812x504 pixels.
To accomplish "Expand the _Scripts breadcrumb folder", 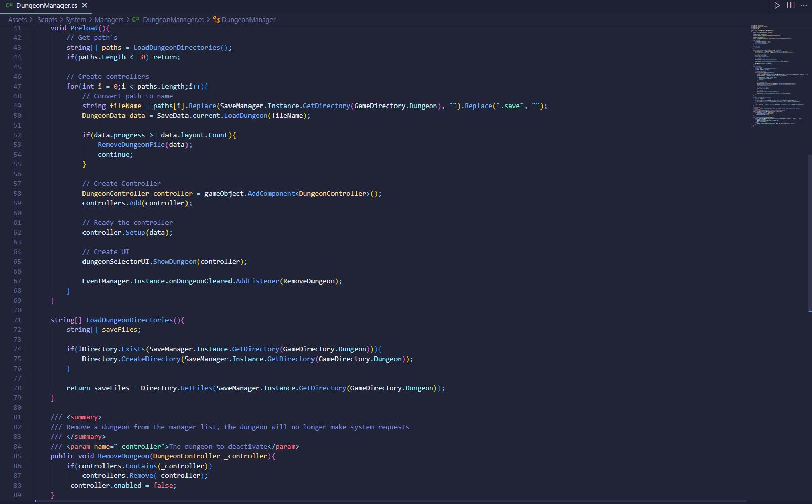I will coord(46,19).
